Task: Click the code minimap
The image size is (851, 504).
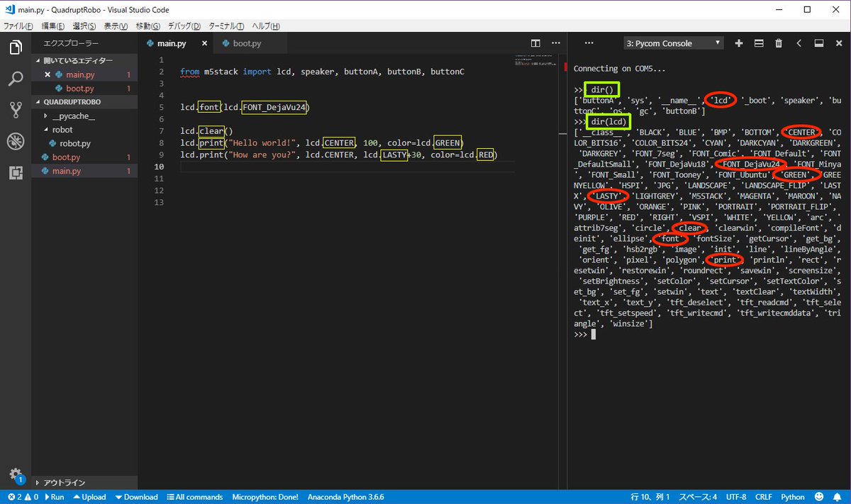Action: (537, 60)
